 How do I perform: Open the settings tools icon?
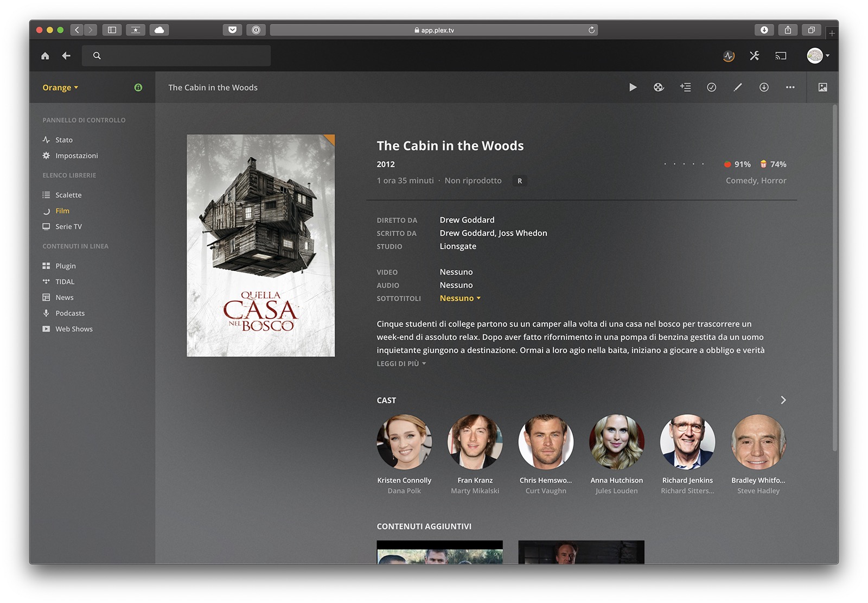(x=755, y=56)
